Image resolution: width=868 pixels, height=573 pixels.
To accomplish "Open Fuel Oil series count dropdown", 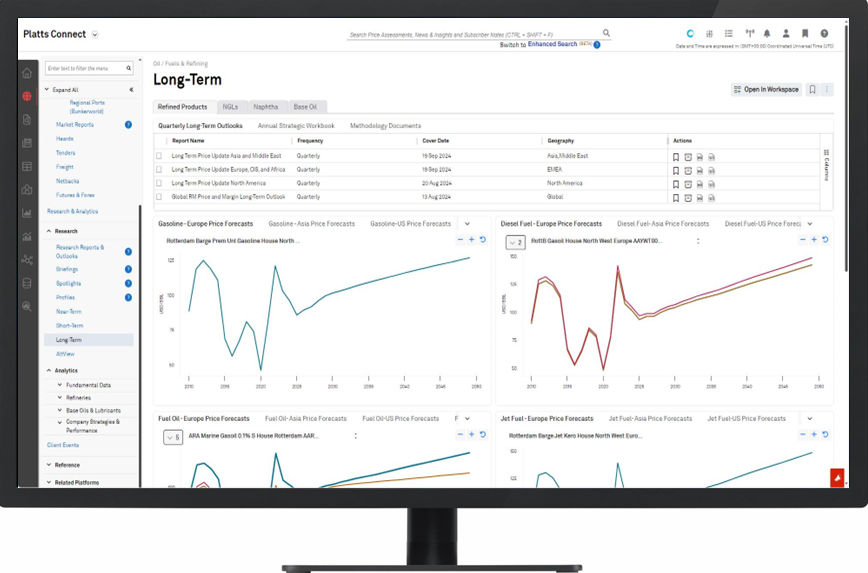I will pos(173,437).
